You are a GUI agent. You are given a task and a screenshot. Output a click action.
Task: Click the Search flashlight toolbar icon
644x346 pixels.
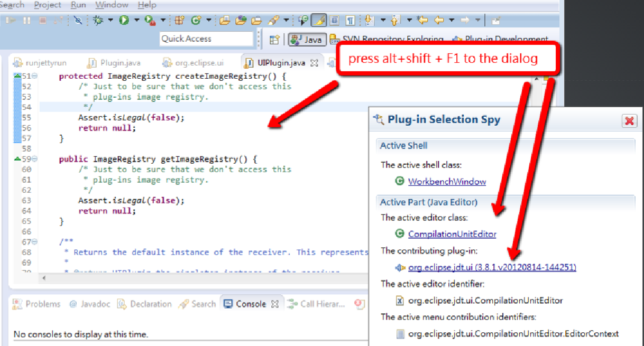click(273, 21)
